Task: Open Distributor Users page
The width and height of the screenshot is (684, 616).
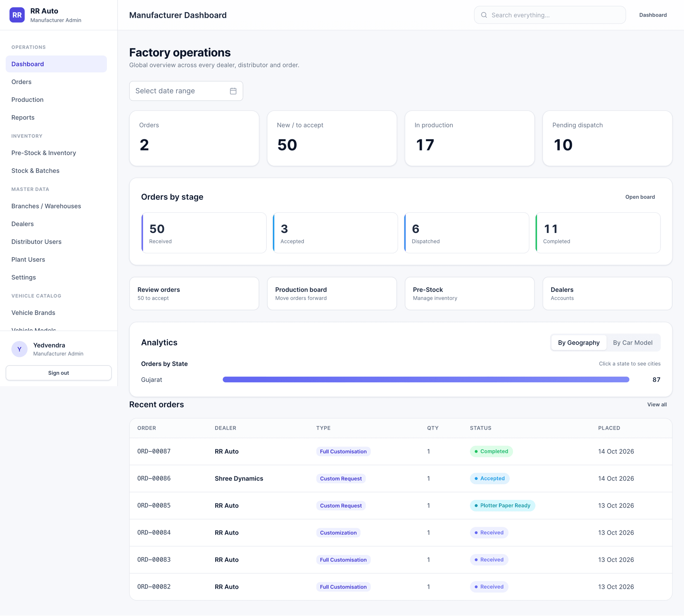Action: [56, 242]
